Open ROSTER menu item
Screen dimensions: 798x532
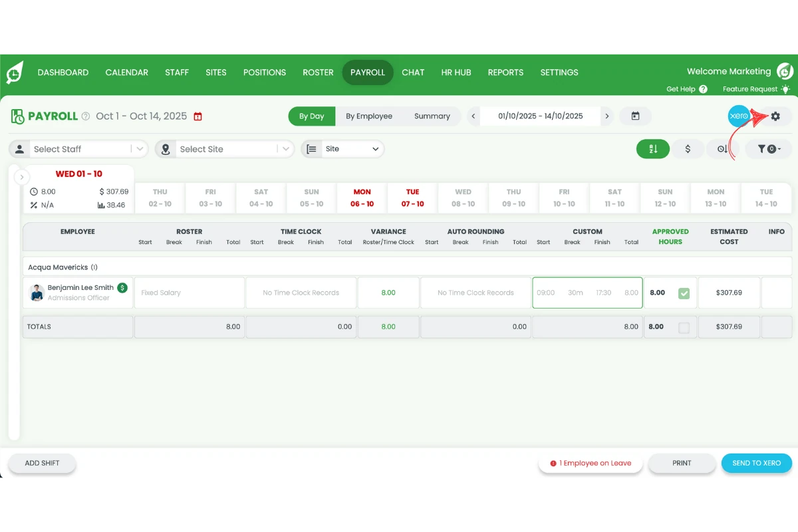(318, 72)
